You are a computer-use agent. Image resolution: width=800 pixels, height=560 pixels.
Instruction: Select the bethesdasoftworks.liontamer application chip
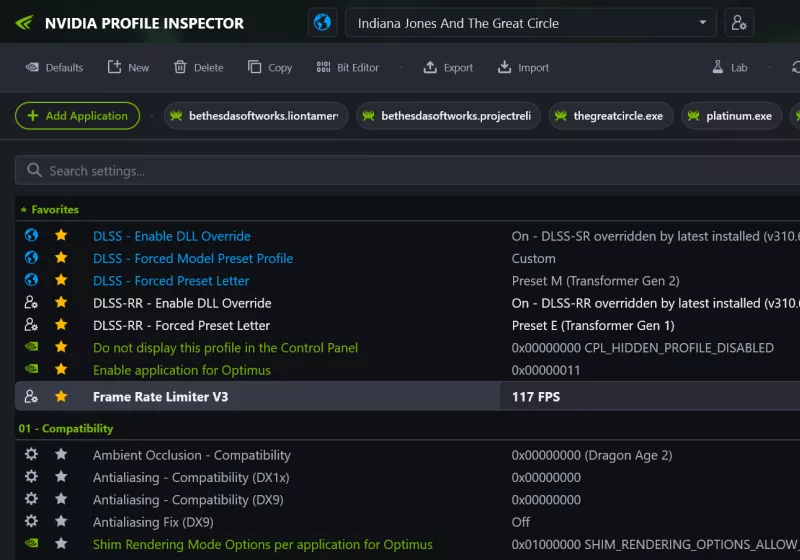[x=256, y=116]
